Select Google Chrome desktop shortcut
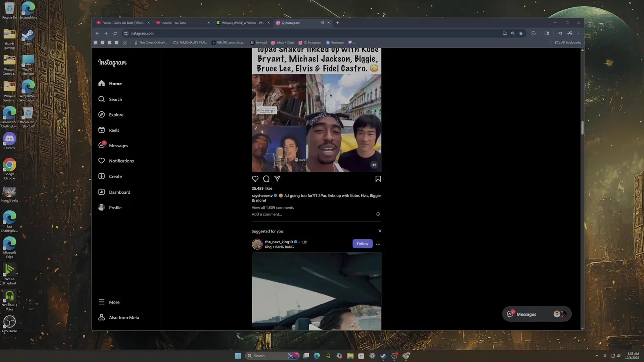The width and height of the screenshot is (644, 362). click(x=9, y=169)
